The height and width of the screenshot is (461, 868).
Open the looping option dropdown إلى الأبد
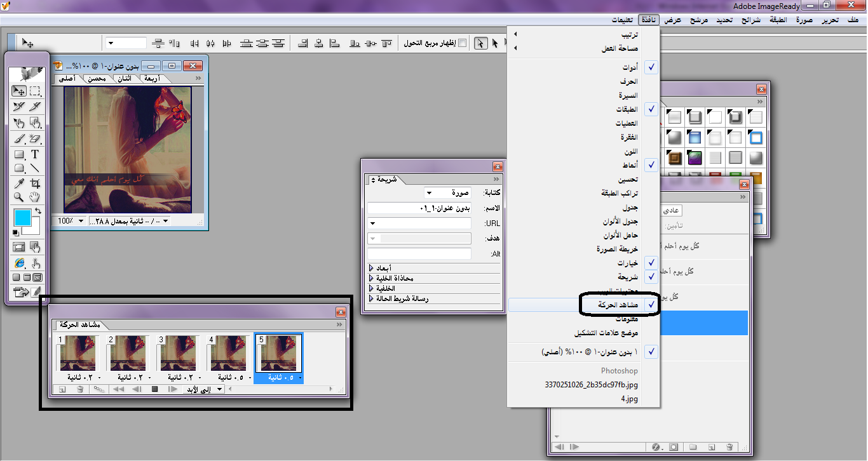203,389
